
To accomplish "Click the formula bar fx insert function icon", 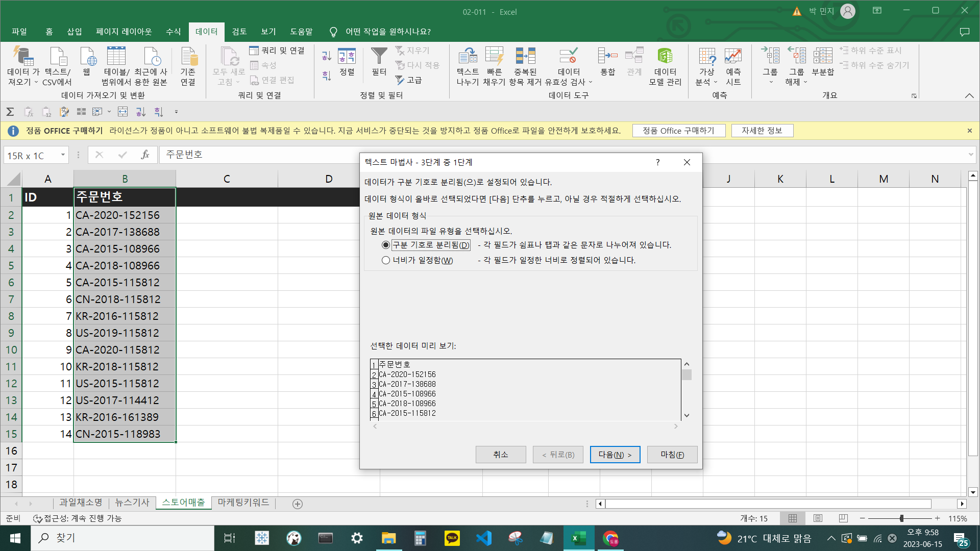I will [145, 155].
